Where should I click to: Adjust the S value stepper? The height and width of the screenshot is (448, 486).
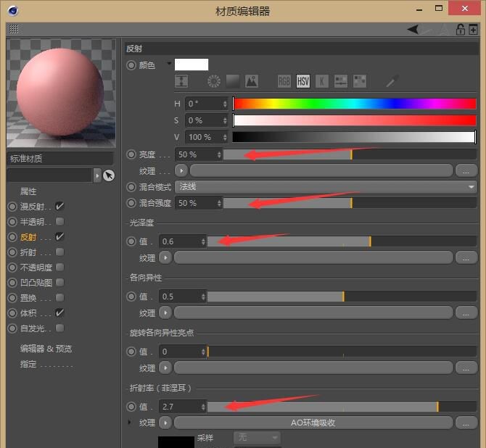(x=225, y=120)
